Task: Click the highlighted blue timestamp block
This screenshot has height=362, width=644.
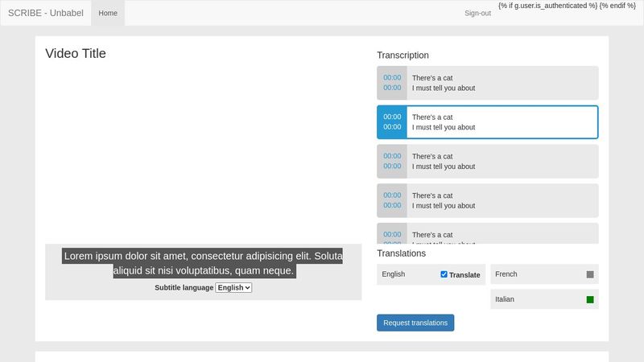Action: coord(392,122)
